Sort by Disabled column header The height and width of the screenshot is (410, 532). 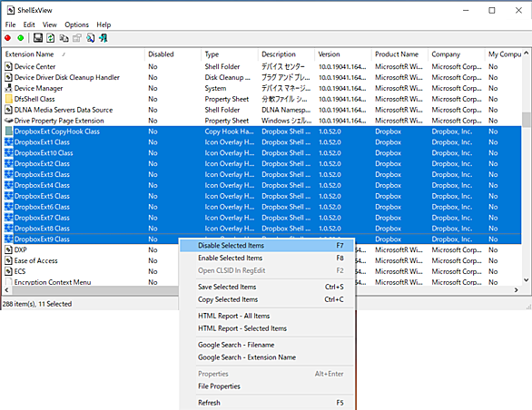tap(173, 54)
